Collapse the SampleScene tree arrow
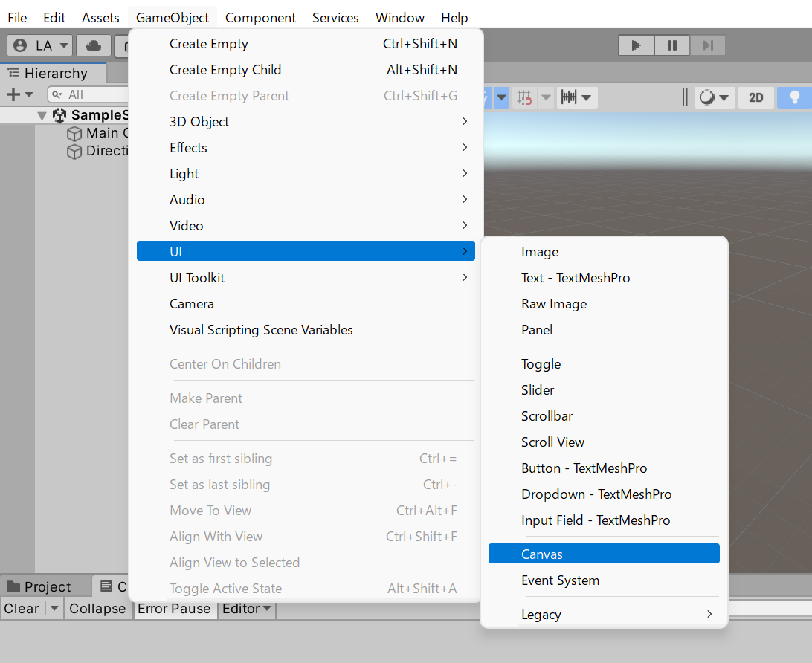This screenshot has width=812, height=663. pos(42,115)
